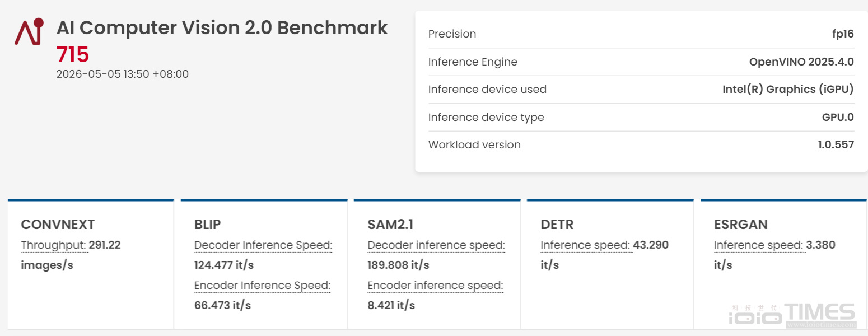The height and width of the screenshot is (336, 868).
Task: Click the AI Computer Vision 2.0 Benchmark title
Action: (222, 27)
